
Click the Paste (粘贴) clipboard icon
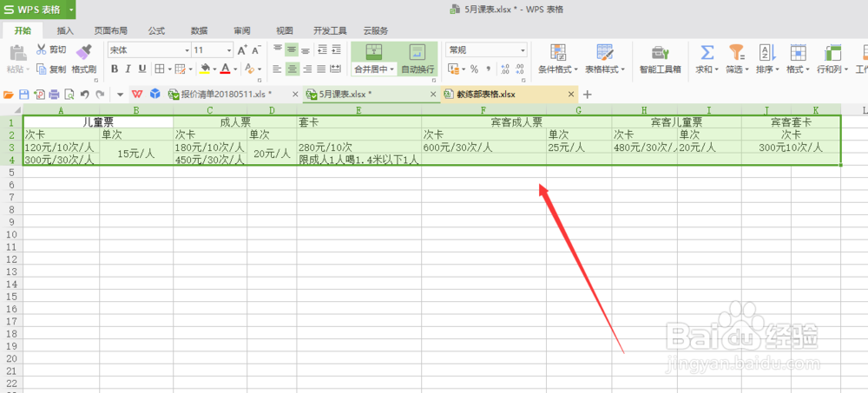click(x=18, y=53)
